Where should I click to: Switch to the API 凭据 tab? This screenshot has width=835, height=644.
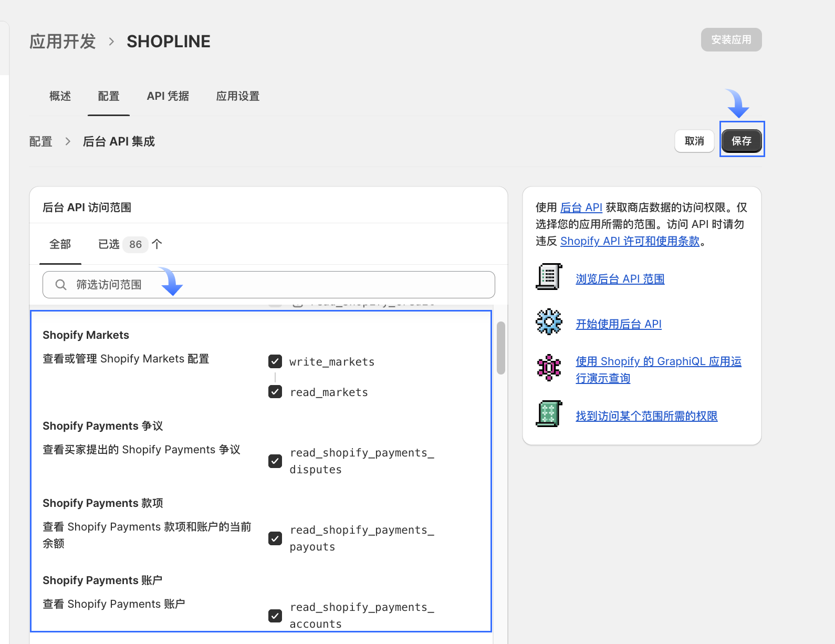coord(168,96)
